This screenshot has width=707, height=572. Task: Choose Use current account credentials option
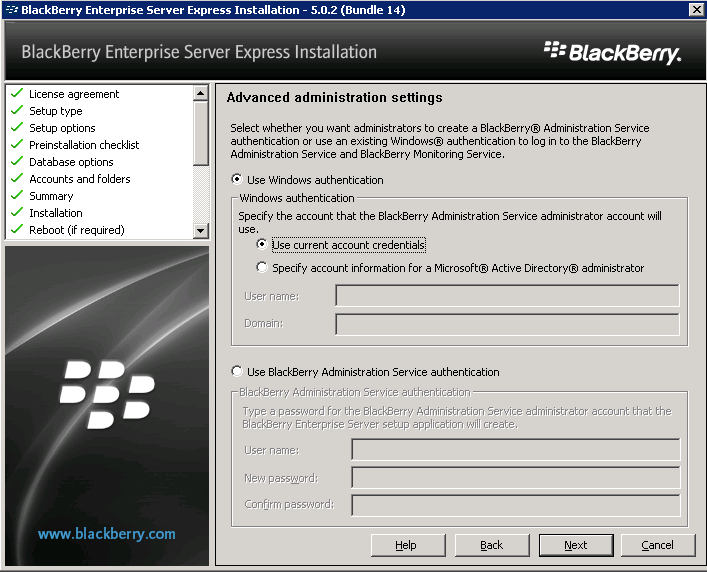(263, 245)
